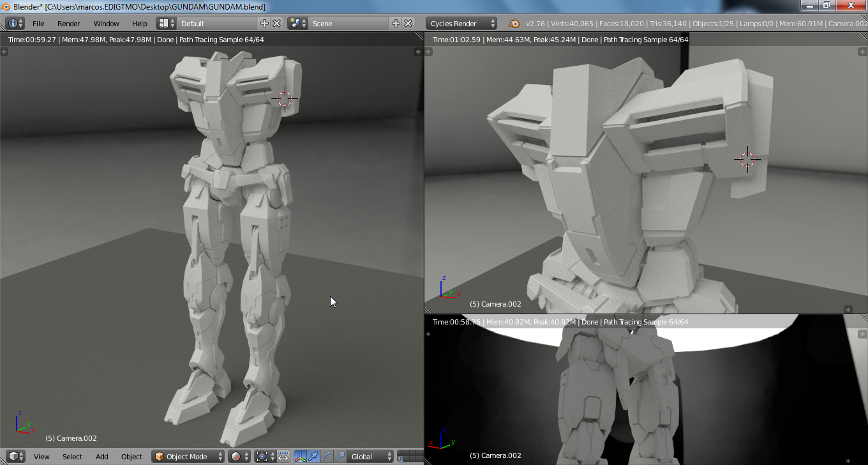
Task: Click render status text 'Time:01:02.59'
Action: click(x=456, y=40)
